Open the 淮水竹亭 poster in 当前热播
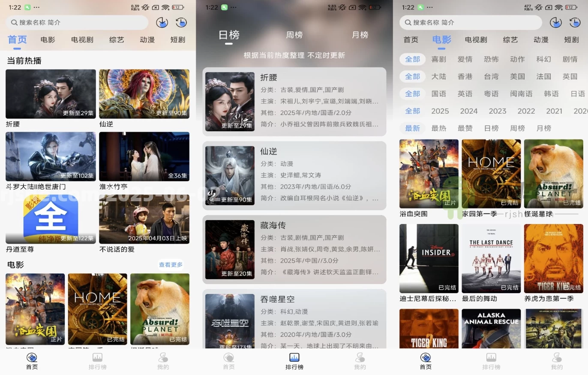Viewport: 588px width, 375px height. 144,157
